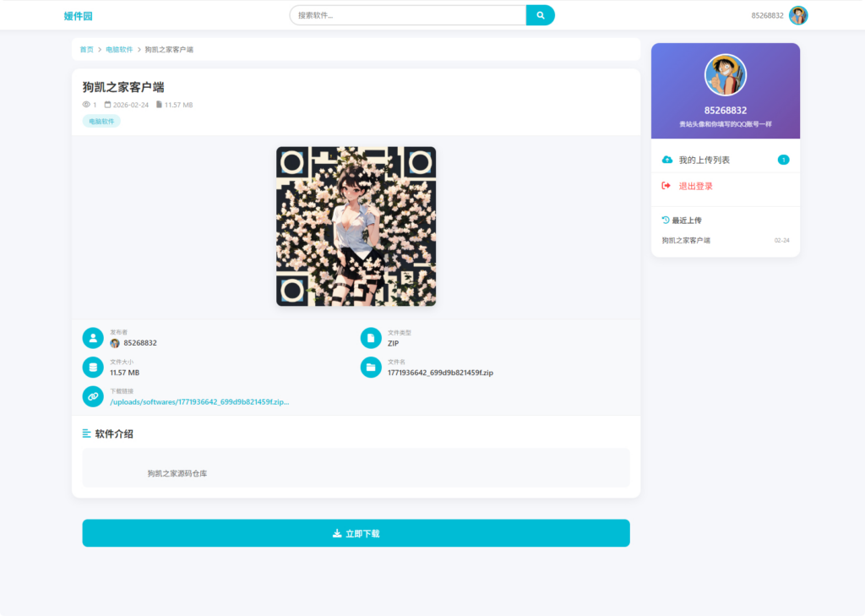Open the 首页 breadcrumb link
Screen dimensions: 865x616
[86, 49]
